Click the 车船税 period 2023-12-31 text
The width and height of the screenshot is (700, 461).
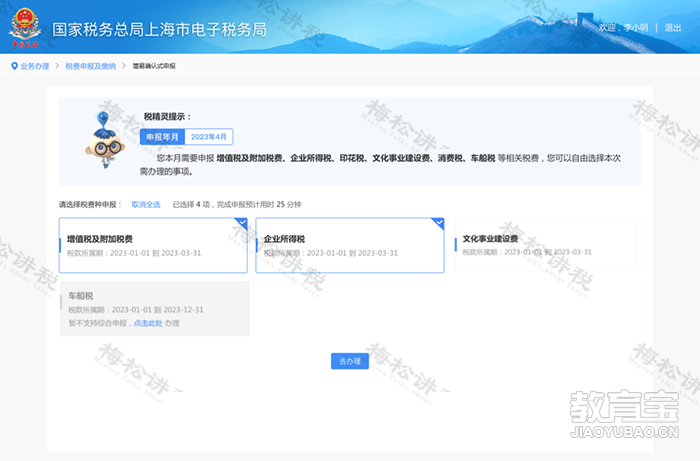(183, 310)
